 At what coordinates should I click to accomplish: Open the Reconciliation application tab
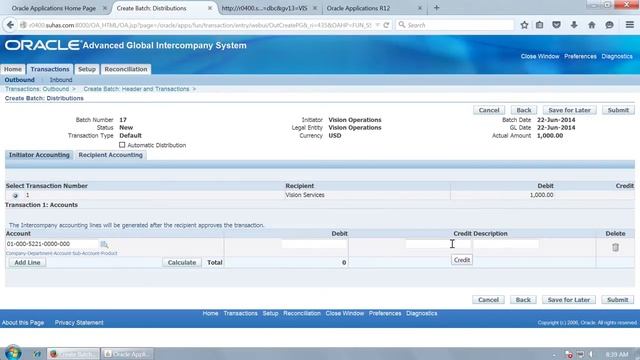click(x=126, y=69)
